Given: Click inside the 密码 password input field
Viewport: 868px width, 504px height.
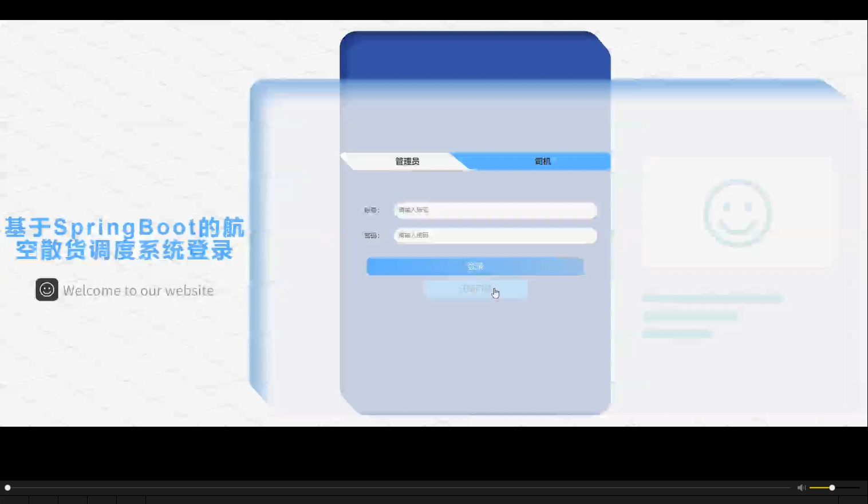Looking at the screenshot, I should coord(495,235).
